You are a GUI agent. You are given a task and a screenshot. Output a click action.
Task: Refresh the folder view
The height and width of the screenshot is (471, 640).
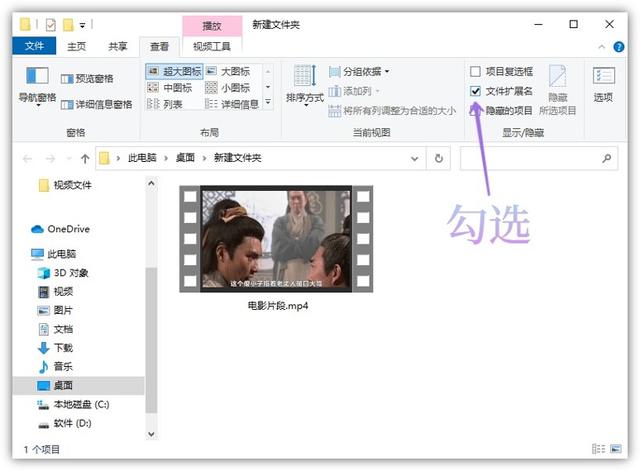coord(439,158)
